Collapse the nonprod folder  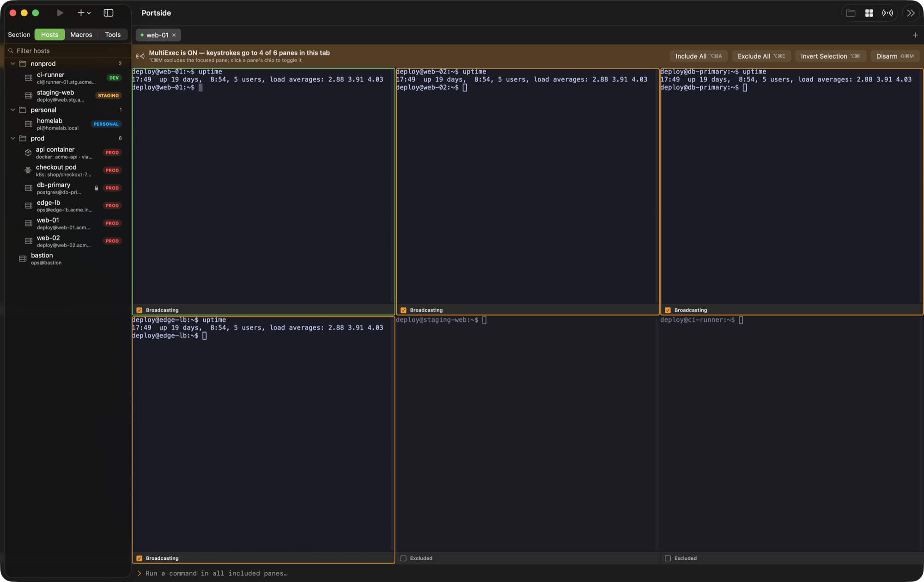[13, 64]
